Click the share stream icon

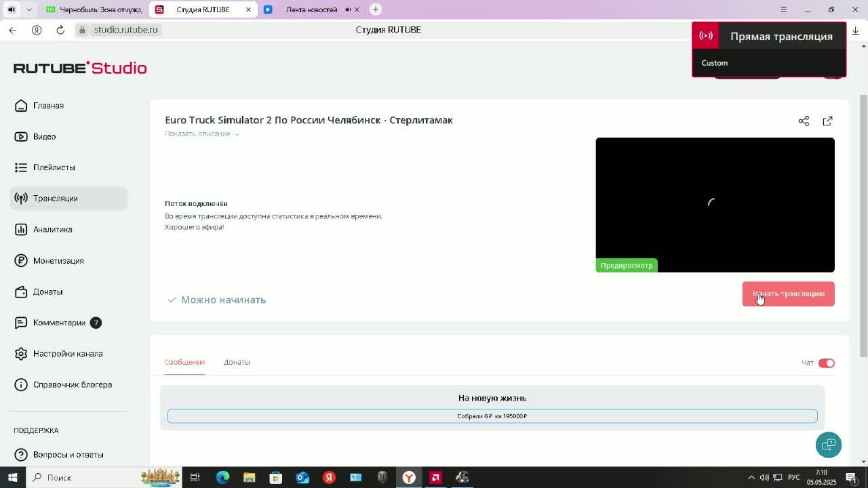point(804,121)
